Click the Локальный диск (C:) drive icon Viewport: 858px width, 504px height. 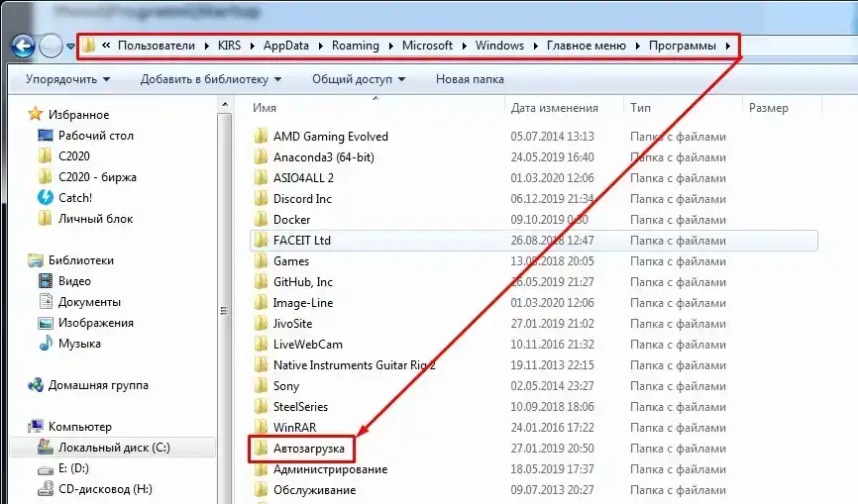click(x=45, y=447)
